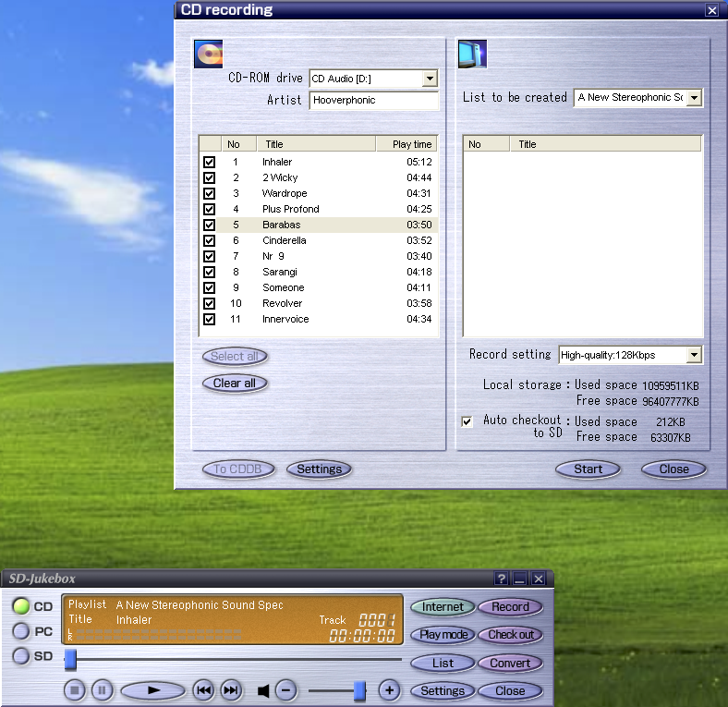
Task: Toggle the Barabas track checkbox
Action: 210,225
